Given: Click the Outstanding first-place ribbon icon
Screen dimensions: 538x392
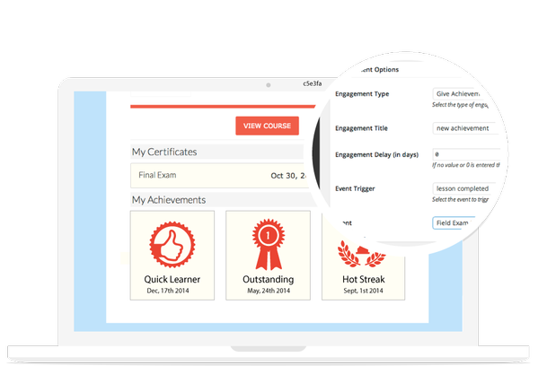Looking at the screenshot, I should coord(269,244).
